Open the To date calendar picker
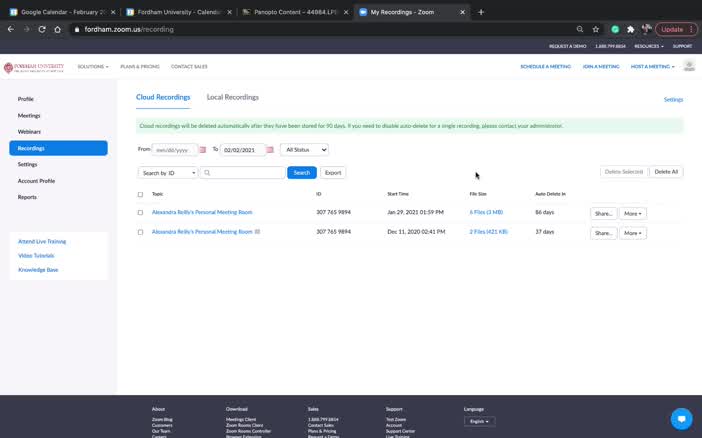 (x=270, y=150)
